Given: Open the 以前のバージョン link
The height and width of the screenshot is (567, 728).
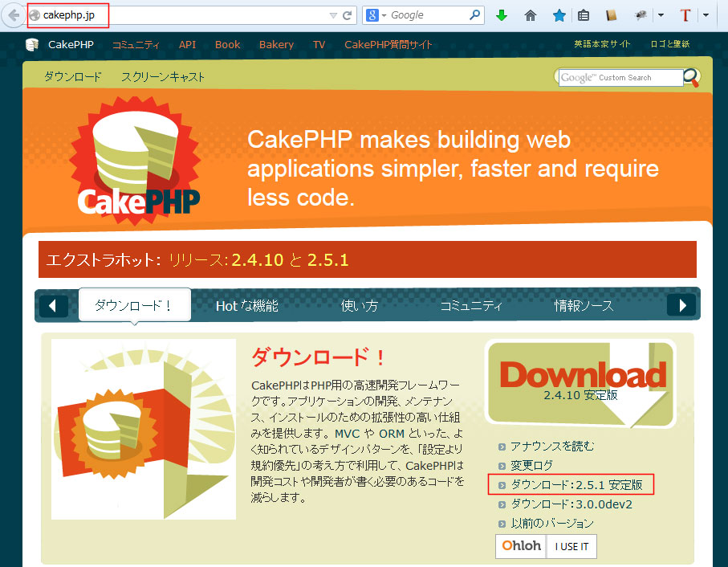Looking at the screenshot, I should [552, 524].
